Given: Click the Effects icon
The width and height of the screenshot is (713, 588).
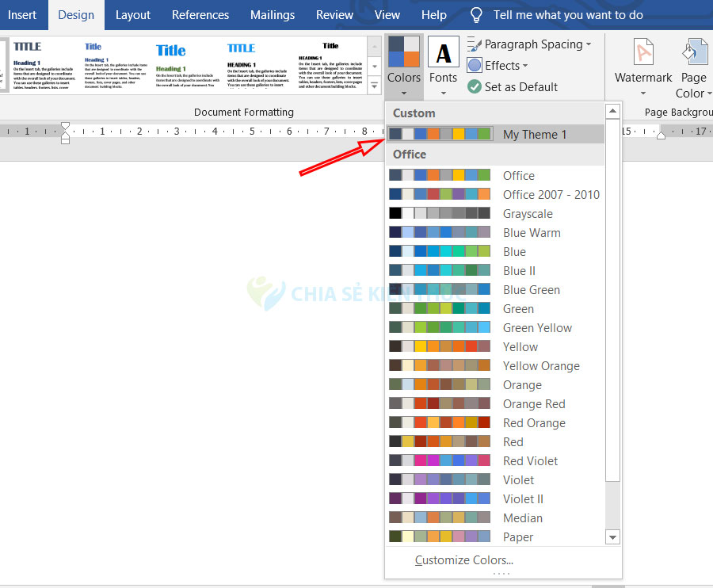Looking at the screenshot, I should click(475, 66).
